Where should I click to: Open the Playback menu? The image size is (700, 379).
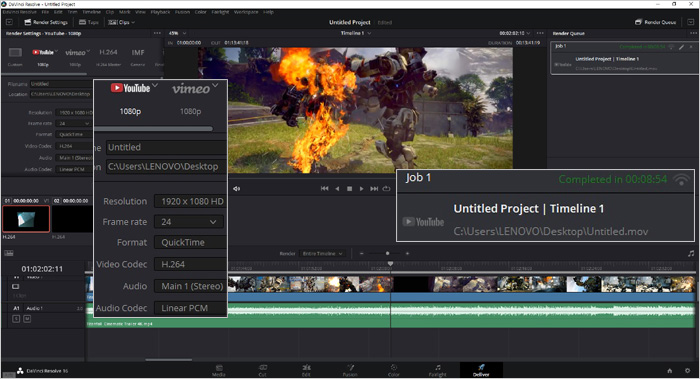(x=161, y=12)
